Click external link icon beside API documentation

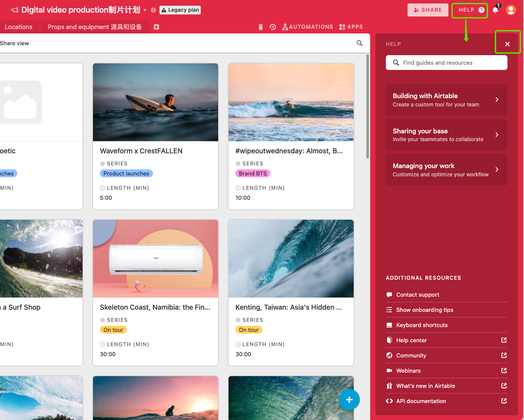point(504,401)
